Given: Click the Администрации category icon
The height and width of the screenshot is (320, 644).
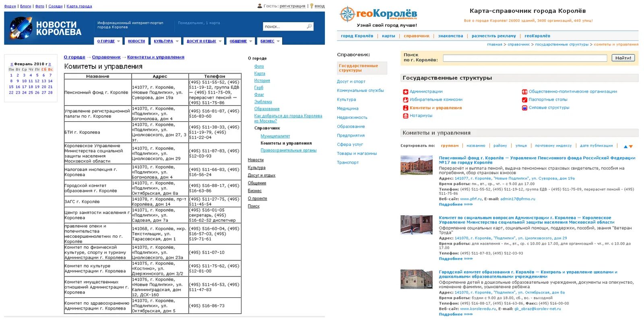Looking at the screenshot, I should point(406,92).
